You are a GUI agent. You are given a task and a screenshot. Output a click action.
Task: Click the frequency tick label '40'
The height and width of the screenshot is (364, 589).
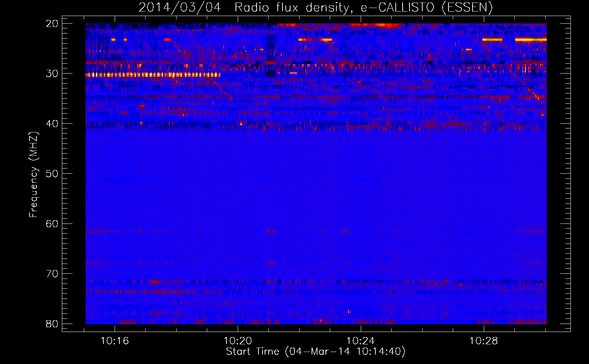click(x=52, y=124)
